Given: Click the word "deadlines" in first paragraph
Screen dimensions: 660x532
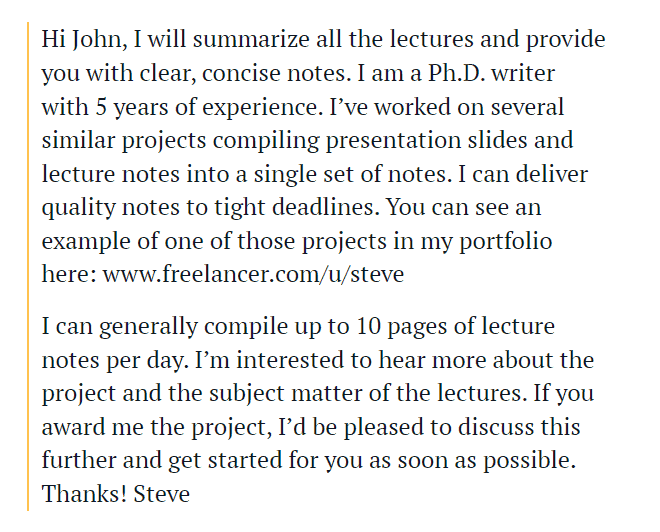Looking at the screenshot, I should (x=329, y=208).
